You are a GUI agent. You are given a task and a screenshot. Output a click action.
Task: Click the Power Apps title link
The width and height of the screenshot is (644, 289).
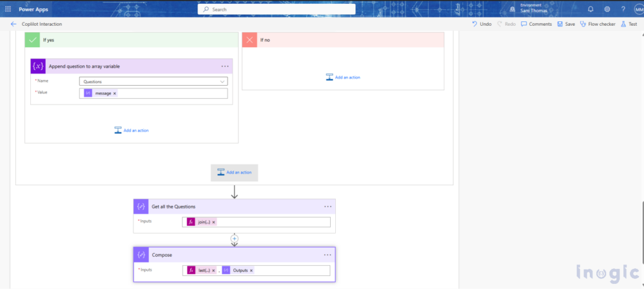[33, 9]
